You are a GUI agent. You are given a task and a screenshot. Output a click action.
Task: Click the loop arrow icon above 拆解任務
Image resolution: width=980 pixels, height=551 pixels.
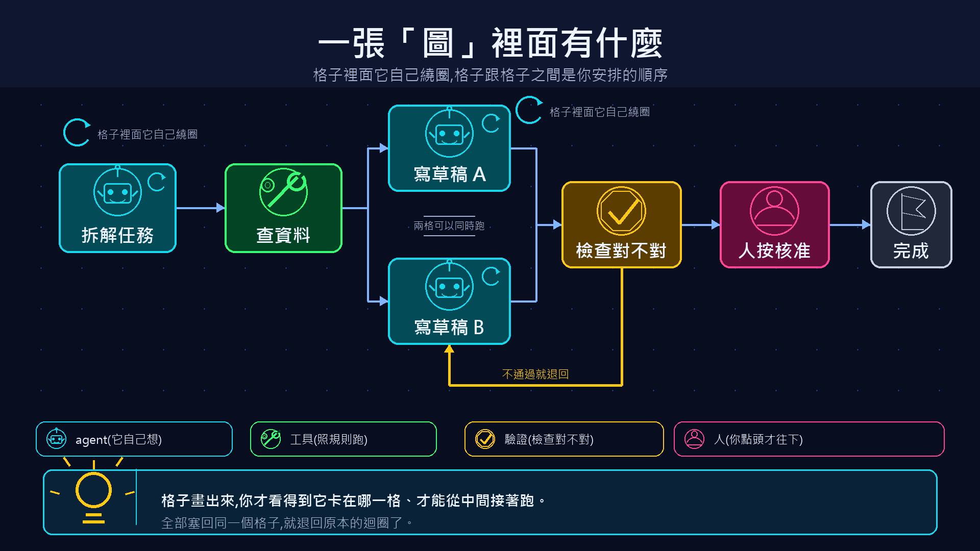click(77, 133)
